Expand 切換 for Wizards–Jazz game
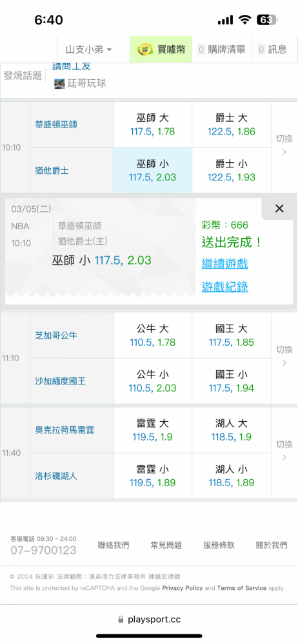This screenshot has width=298, height=644. [284, 147]
